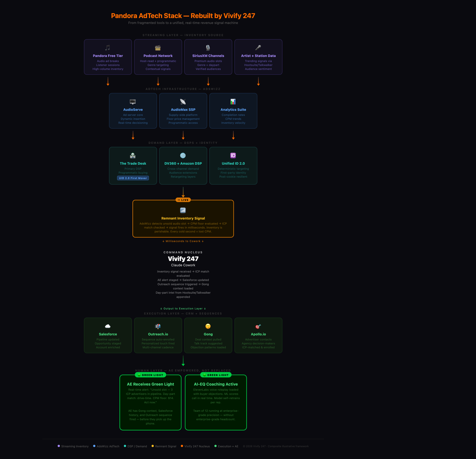Select the Unified ID 2.0 title

click(x=233, y=163)
